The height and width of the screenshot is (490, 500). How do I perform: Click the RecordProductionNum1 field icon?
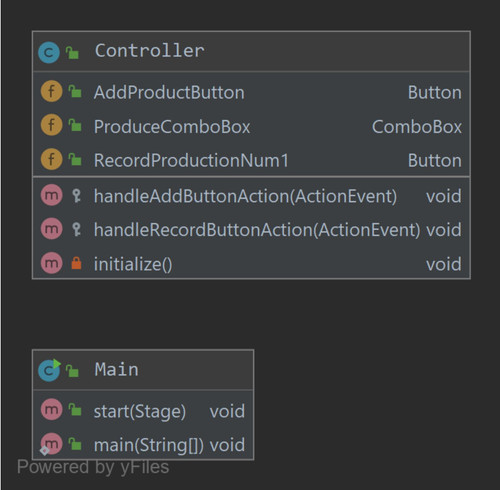click(51, 159)
